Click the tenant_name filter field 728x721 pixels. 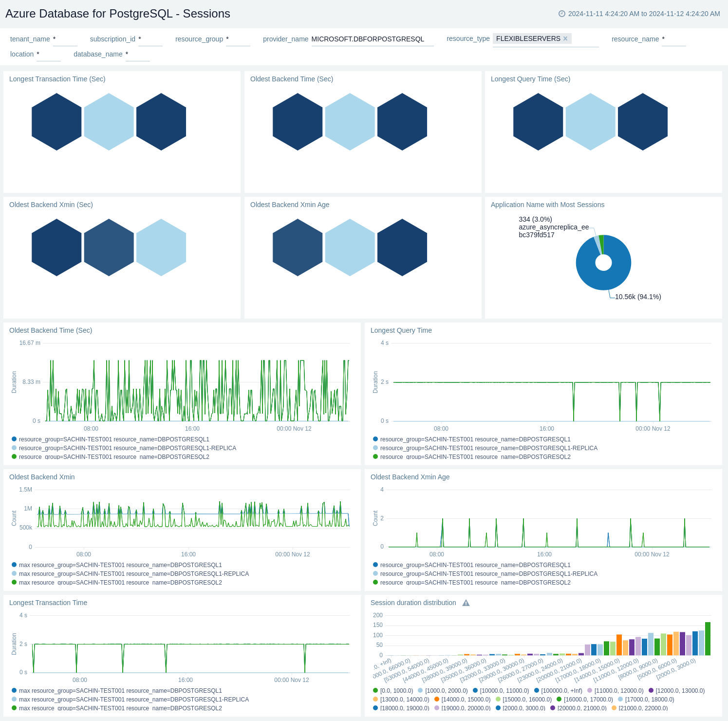(x=65, y=39)
